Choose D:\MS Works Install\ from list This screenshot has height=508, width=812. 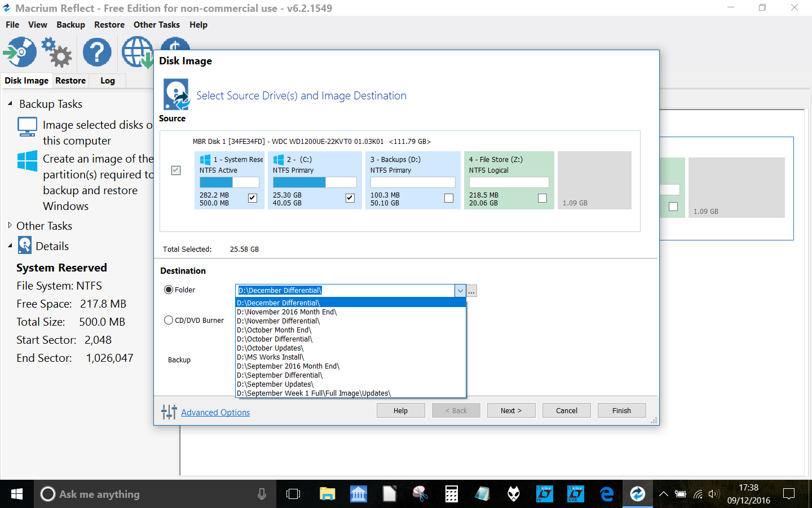(x=351, y=357)
